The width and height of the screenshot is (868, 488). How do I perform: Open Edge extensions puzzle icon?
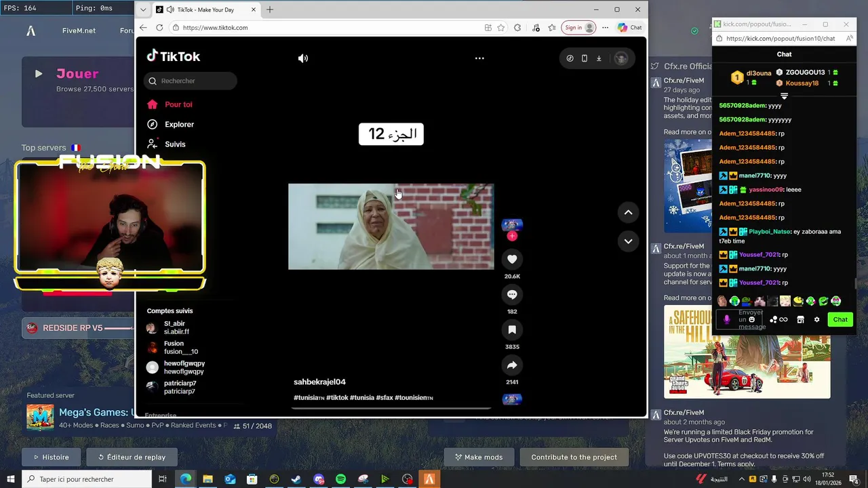[x=517, y=28]
